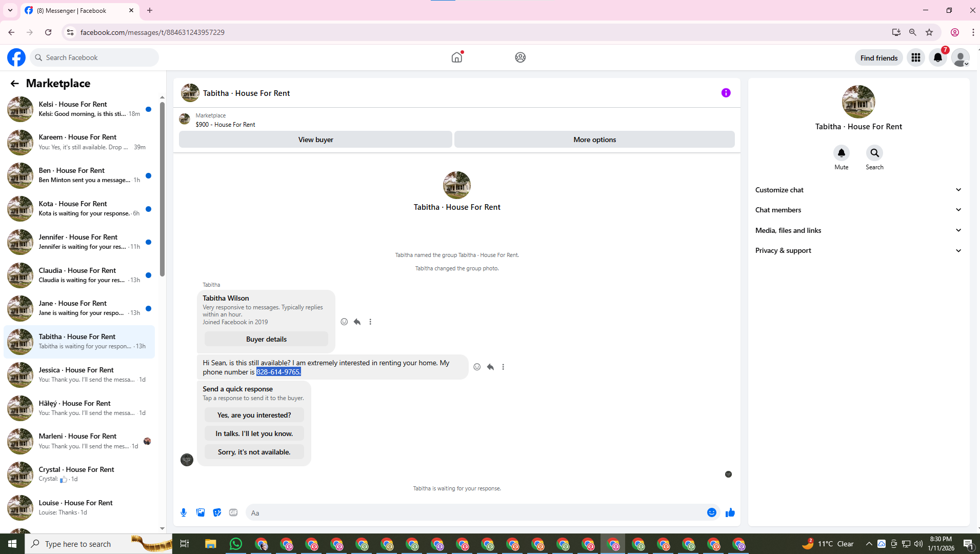The height and width of the screenshot is (554, 980).
Task: Start a voice clip with microphone icon
Action: coord(184,512)
